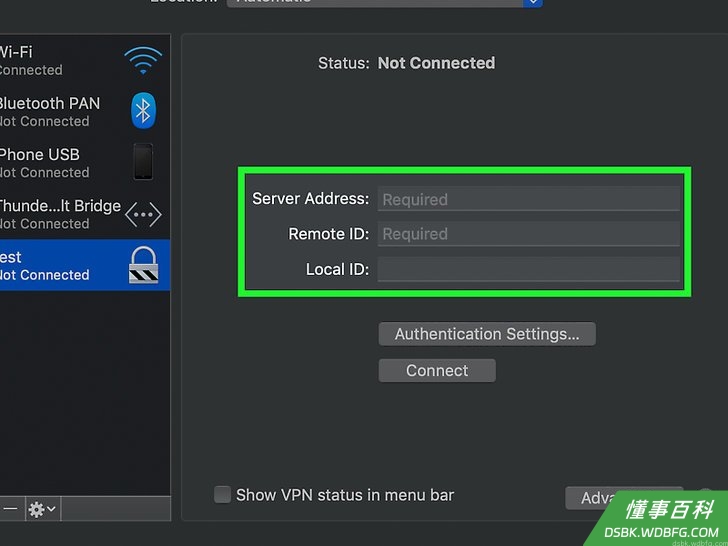Image resolution: width=728 pixels, height=546 pixels.
Task: Click the Wi-Fi signal icon
Action: (x=143, y=60)
